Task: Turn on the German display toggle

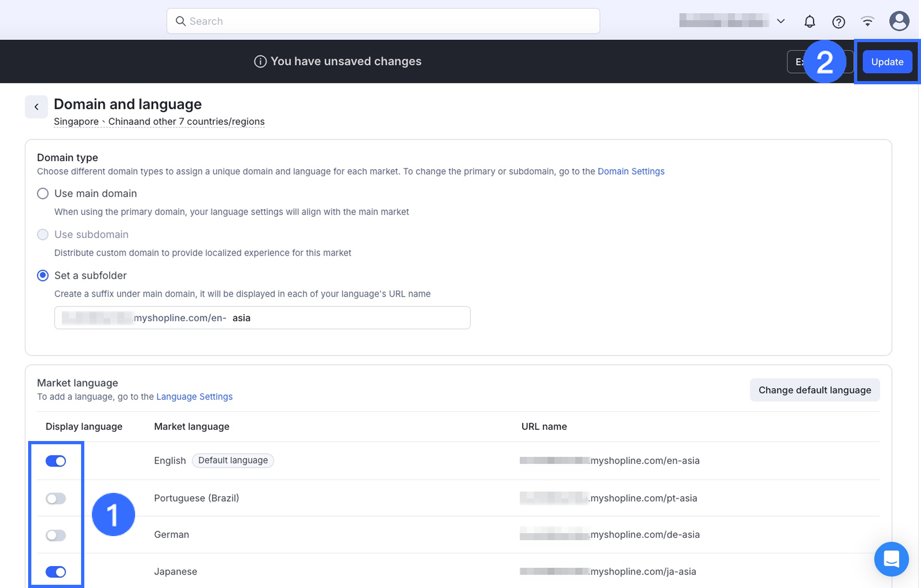Action: [56, 535]
